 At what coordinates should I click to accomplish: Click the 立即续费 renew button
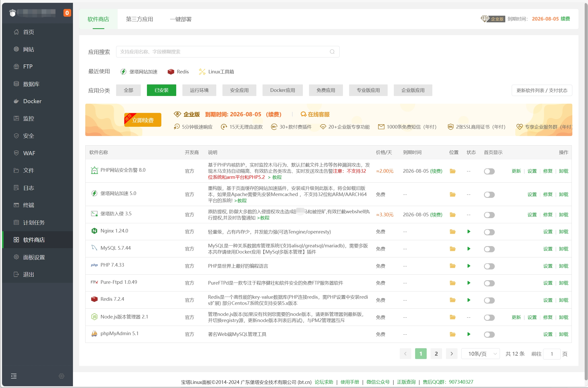(143, 120)
